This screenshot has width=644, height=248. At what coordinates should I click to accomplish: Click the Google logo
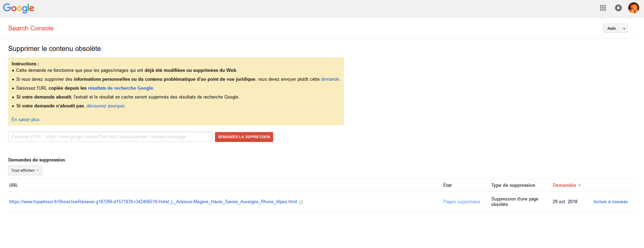[18, 8]
